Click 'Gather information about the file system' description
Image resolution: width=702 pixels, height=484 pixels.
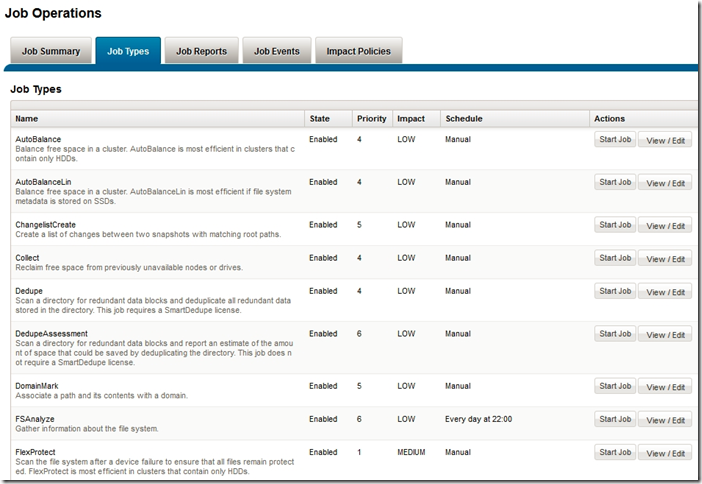click(87, 429)
